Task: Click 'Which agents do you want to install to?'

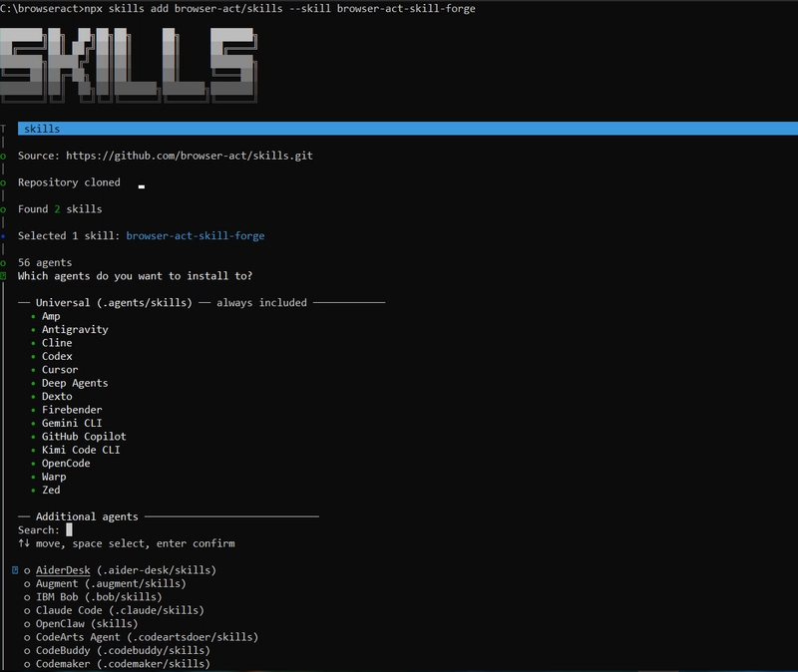Action: pyautogui.click(x=135, y=276)
